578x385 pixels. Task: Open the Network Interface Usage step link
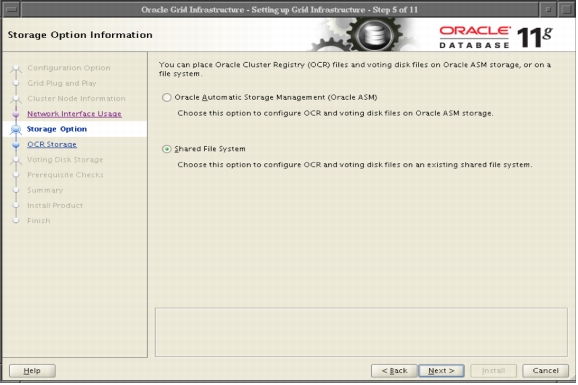pos(74,114)
